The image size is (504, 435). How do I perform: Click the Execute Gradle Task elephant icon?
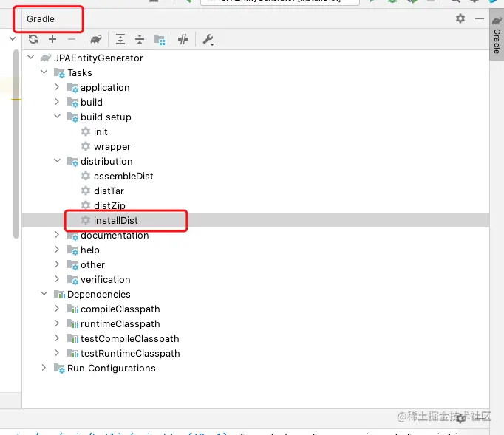click(x=96, y=40)
